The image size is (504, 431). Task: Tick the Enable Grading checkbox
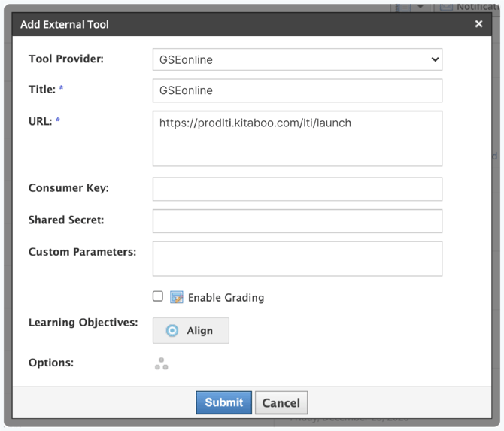click(158, 296)
